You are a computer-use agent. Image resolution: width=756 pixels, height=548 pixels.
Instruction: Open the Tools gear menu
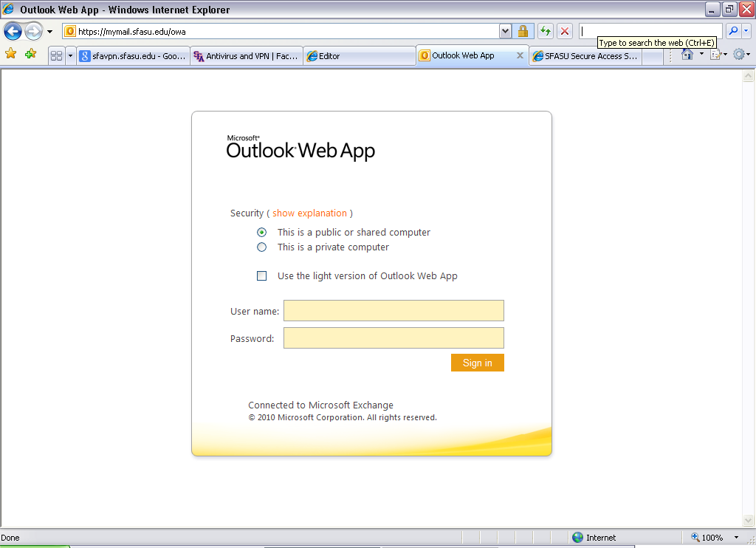tap(738, 54)
